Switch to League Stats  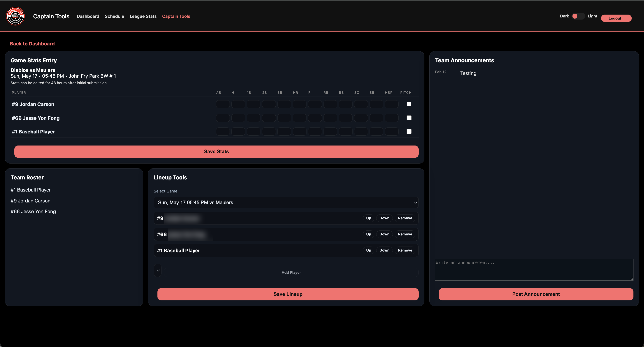click(143, 16)
